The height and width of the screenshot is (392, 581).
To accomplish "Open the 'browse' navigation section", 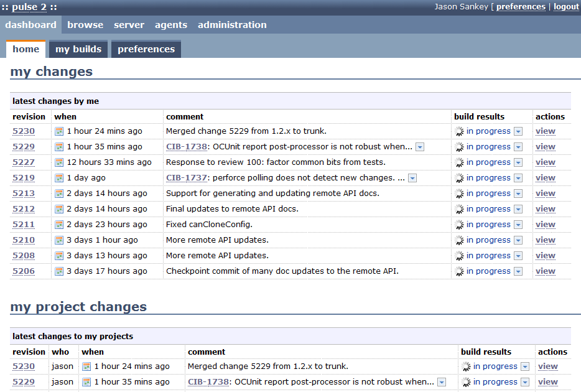I will tap(85, 25).
